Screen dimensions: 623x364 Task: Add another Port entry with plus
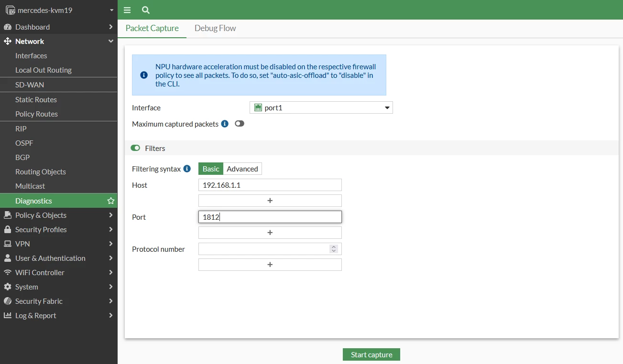click(x=270, y=233)
